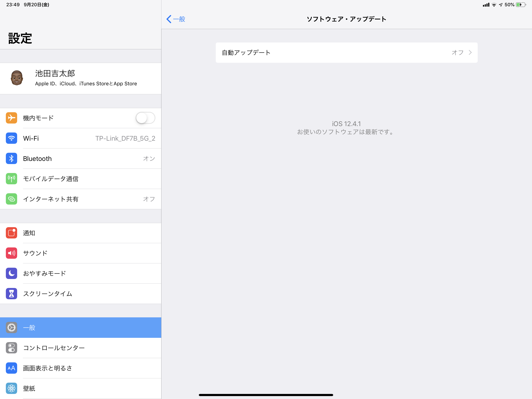Open 池田吉太郎 Apple ID account

81,79
